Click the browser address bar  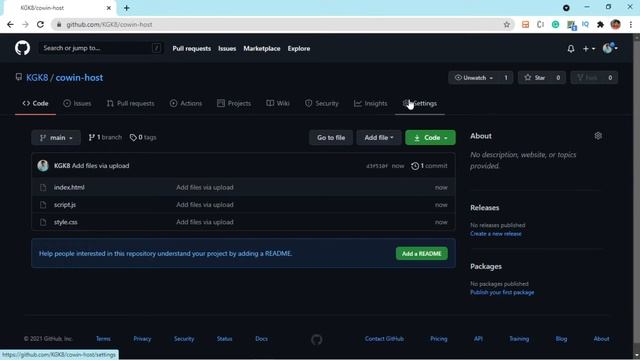(282, 24)
